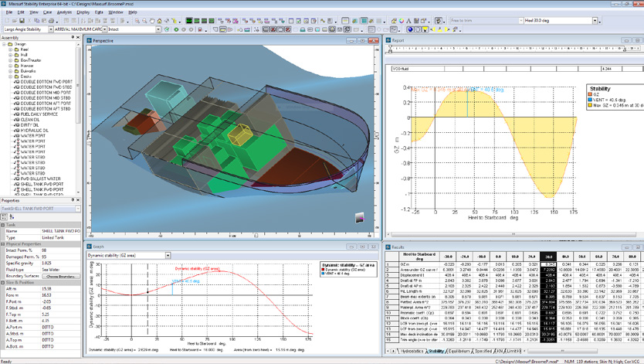
Task: Open the Intact damage case dropdown
Action: coord(158,29)
